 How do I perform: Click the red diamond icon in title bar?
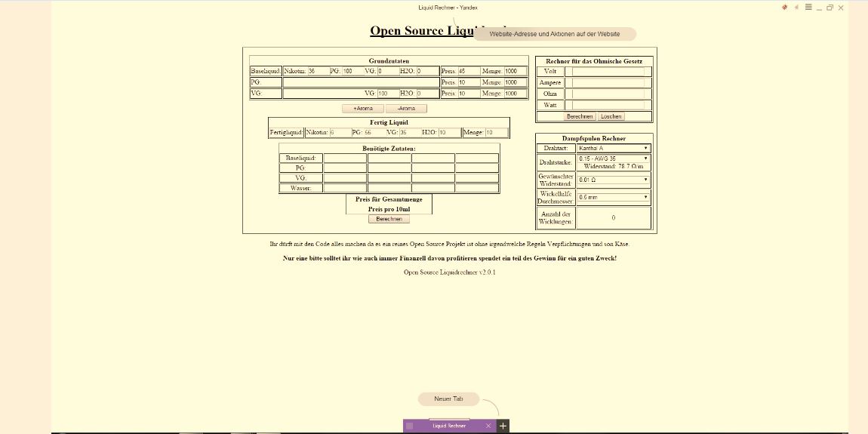pyautogui.click(x=785, y=8)
